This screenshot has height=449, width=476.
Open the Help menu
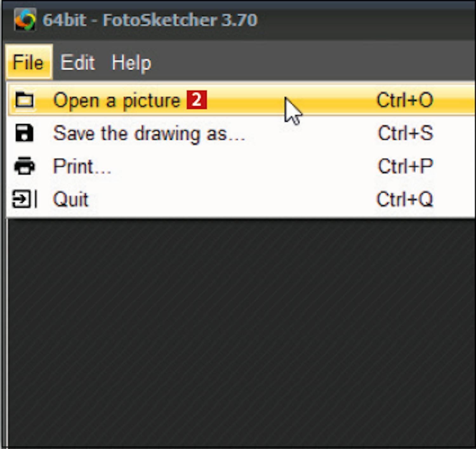point(131,63)
